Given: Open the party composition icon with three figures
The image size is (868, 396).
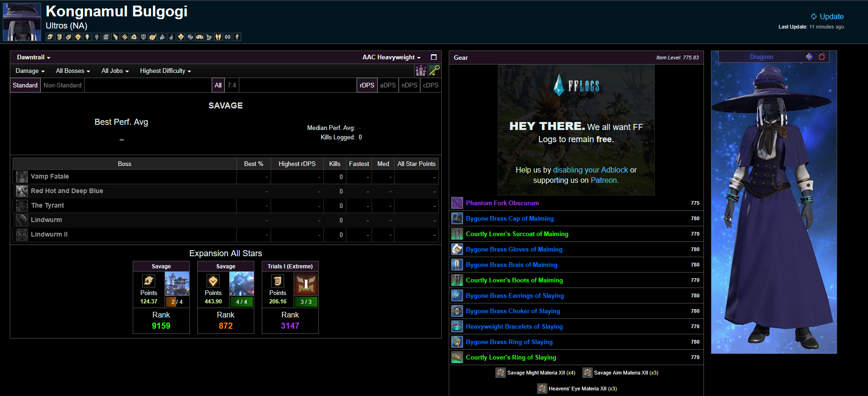Looking at the screenshot, I should pos(421,71).
